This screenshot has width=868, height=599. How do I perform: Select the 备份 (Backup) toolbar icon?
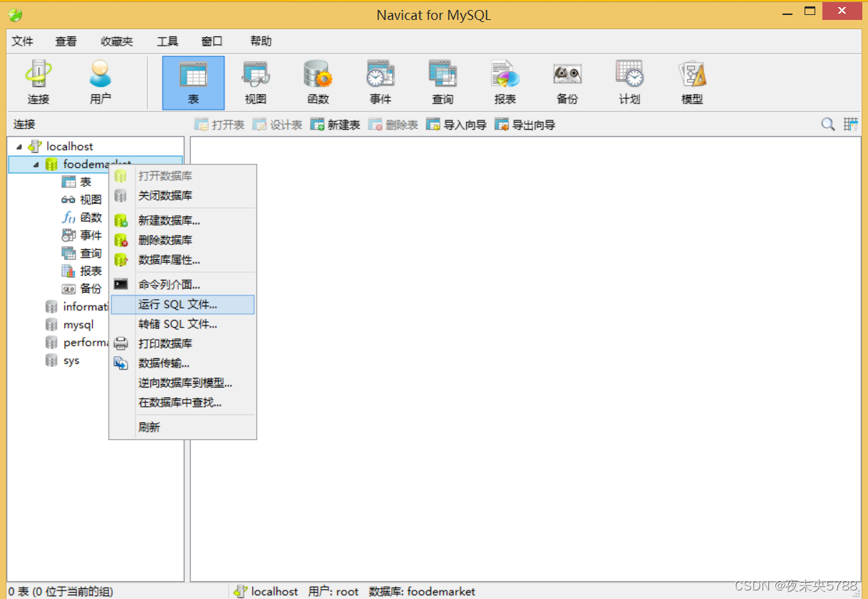(x=567, y=83)
